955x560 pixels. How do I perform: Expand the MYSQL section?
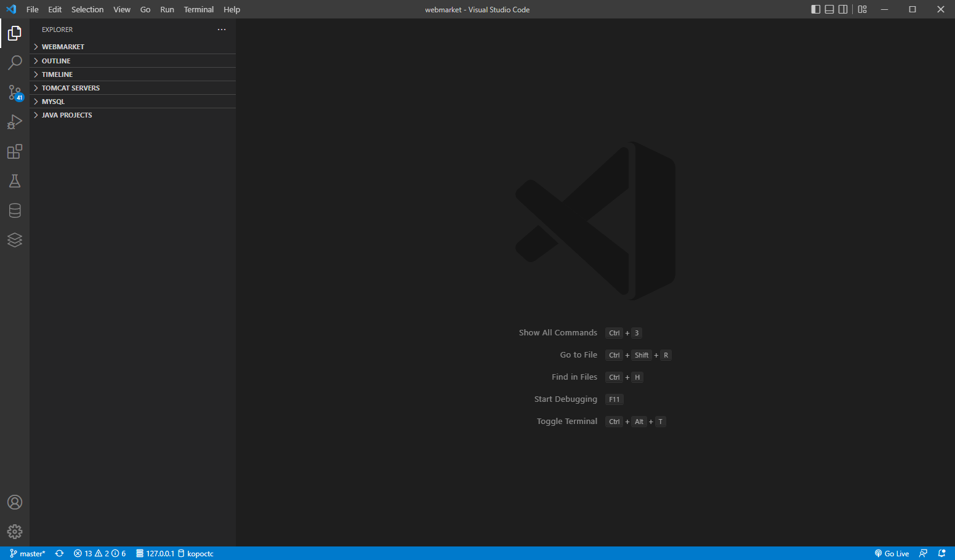pos(132,102)
